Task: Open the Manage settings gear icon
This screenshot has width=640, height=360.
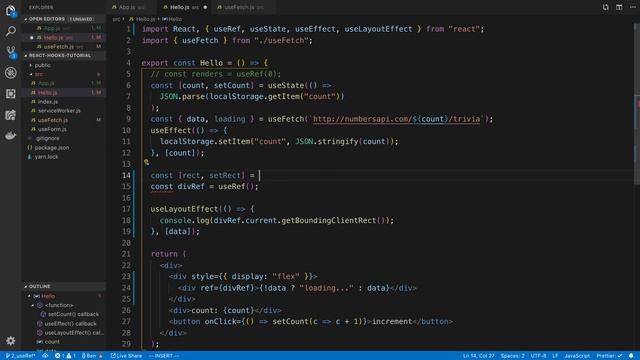Action: 11,340
